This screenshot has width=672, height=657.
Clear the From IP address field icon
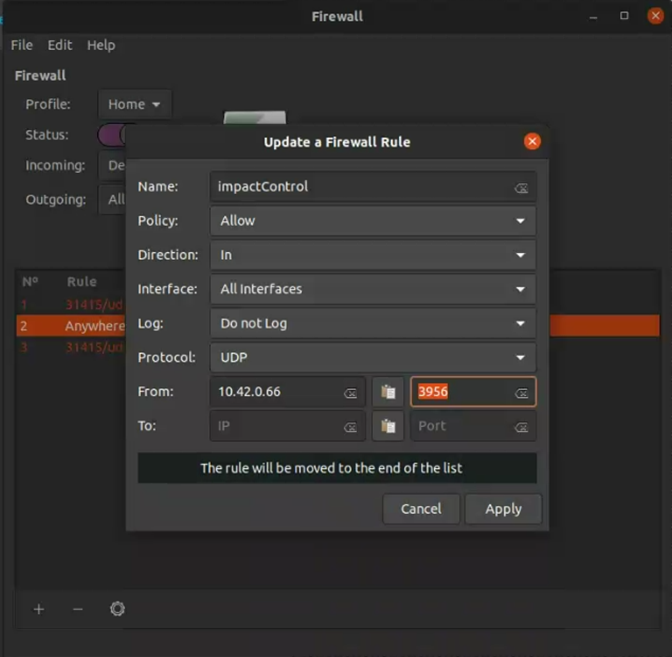point(350,393)
